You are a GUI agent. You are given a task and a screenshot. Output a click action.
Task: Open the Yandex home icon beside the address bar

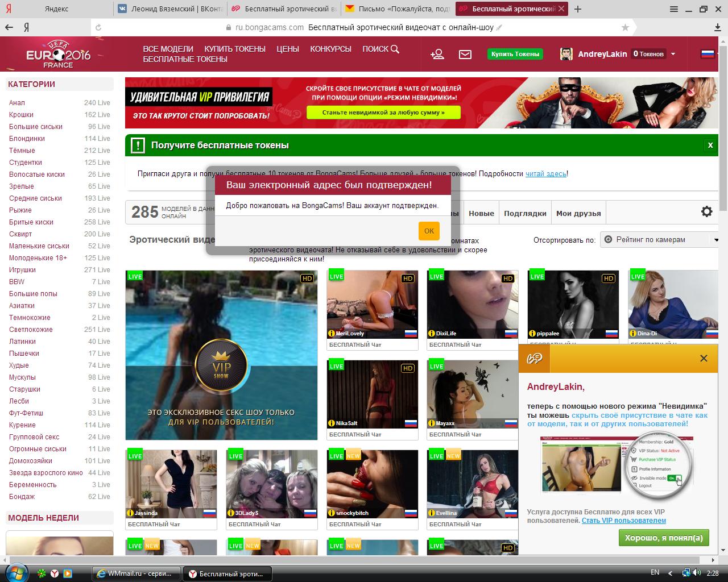[27, 27]
